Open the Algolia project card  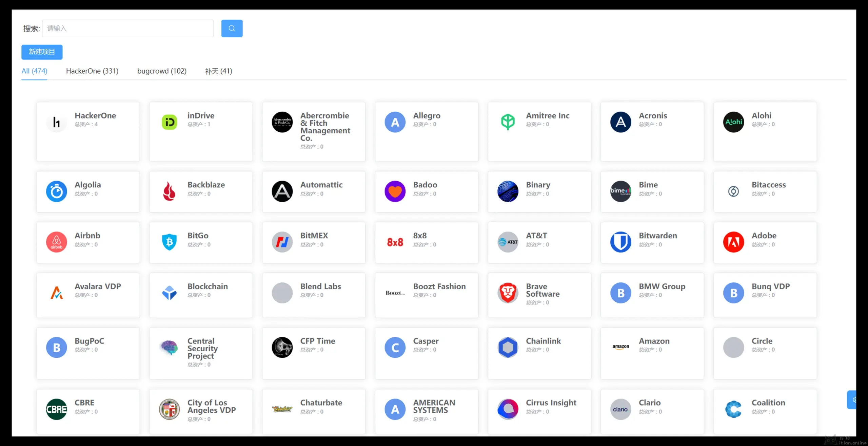click(88, 192)
